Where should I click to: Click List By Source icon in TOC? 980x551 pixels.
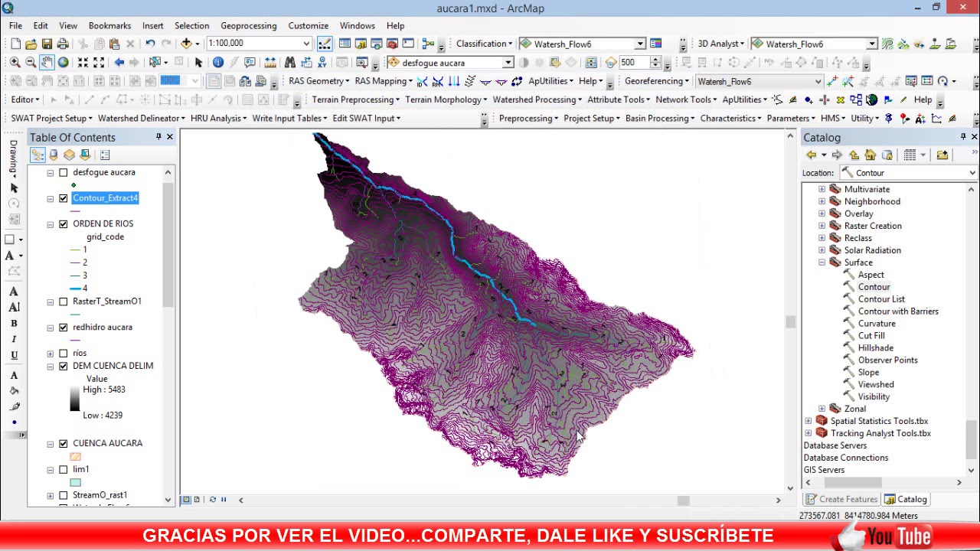(x=54, y=155)
